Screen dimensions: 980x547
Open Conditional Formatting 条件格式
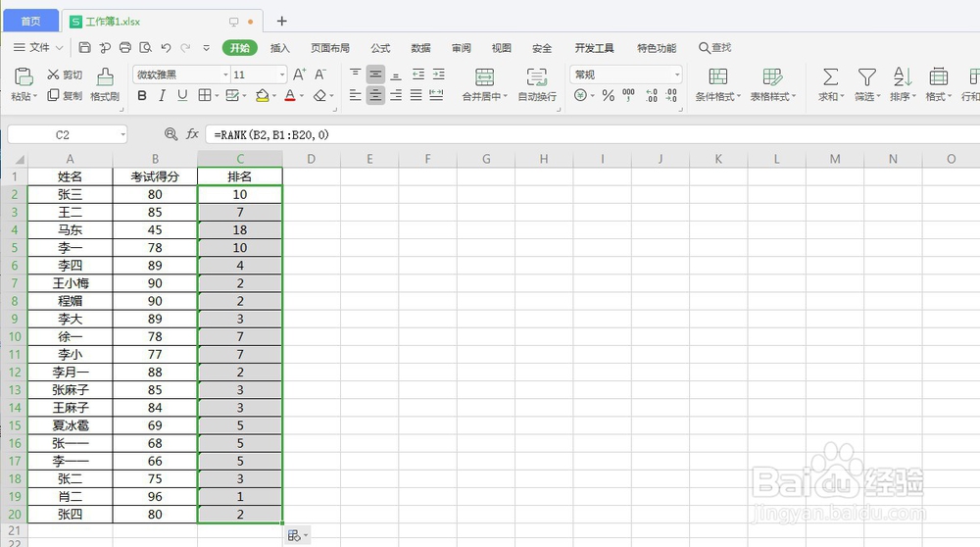(718, 84)
